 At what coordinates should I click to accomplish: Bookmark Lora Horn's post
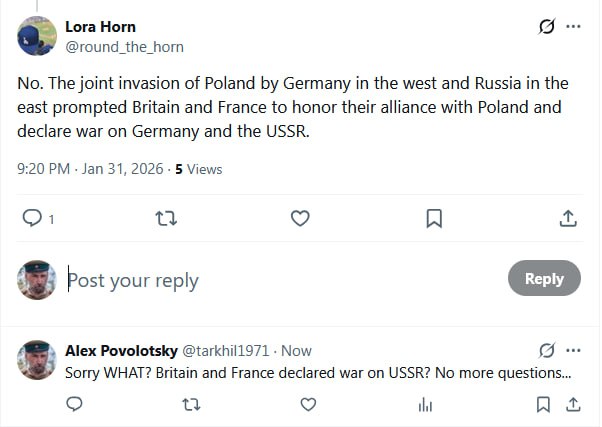tap(434, 218)
